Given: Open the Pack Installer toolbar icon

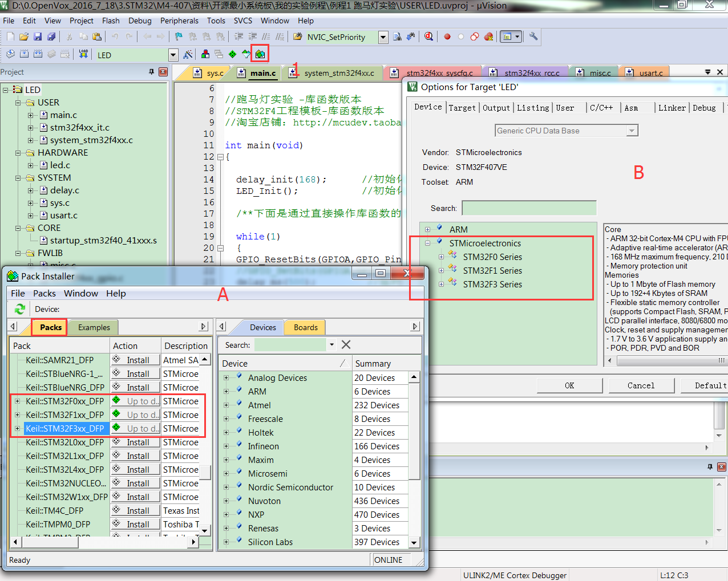Looking at the screenshot, I should pyautogui.click(x=260, y=54).
